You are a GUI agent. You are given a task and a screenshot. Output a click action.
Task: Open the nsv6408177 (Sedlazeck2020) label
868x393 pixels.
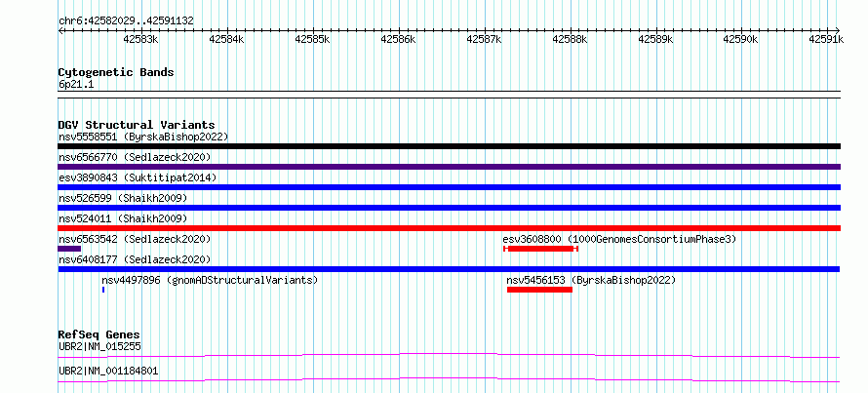(135, 259)
